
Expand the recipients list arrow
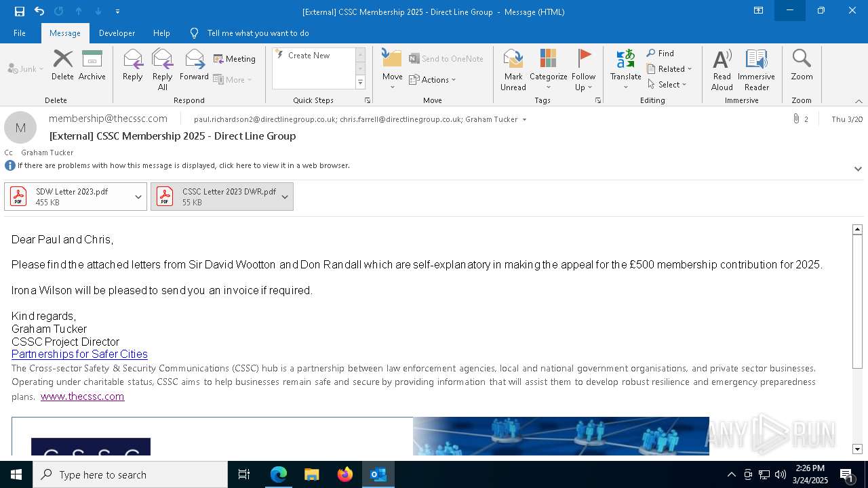pos(524,119)
